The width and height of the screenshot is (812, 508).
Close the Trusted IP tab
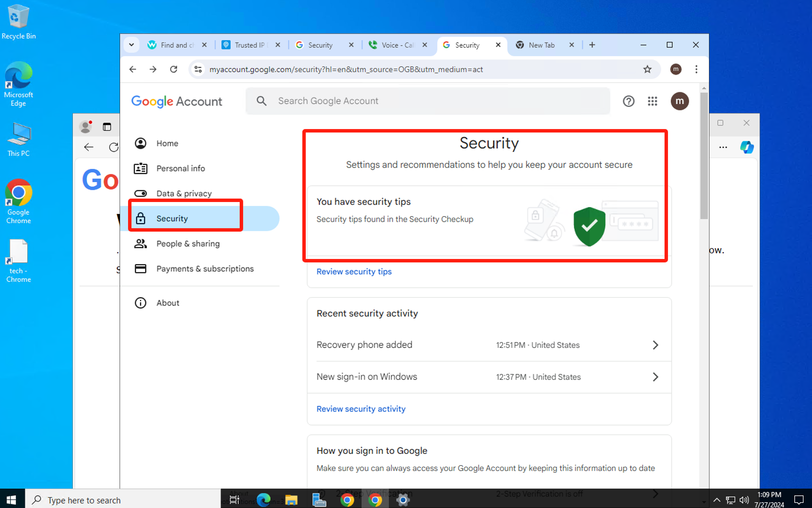click(x=278, y=45)
